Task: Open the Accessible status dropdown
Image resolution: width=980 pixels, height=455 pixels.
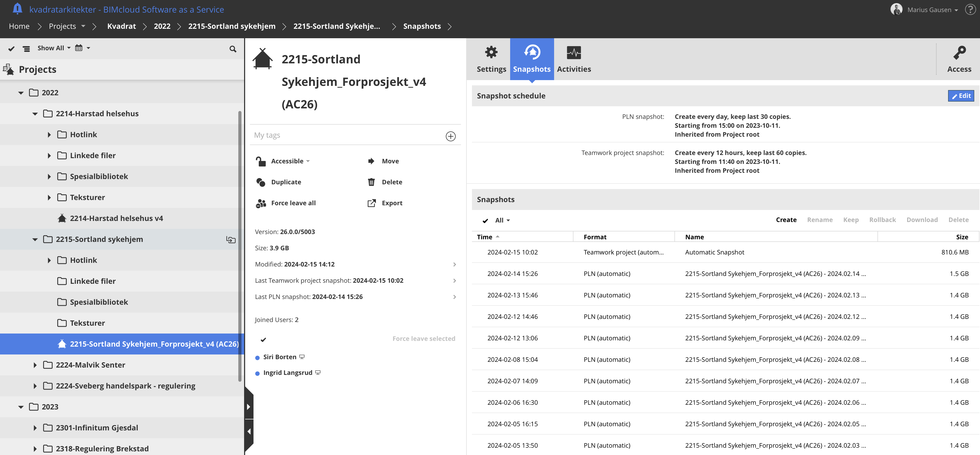Action: coord(290,161)
